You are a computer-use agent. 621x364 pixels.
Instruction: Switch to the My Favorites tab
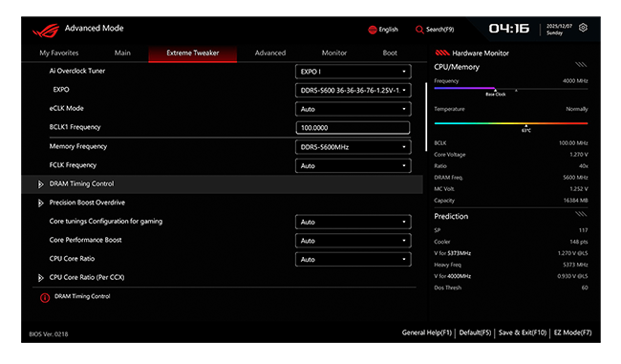tap(59, 53)
